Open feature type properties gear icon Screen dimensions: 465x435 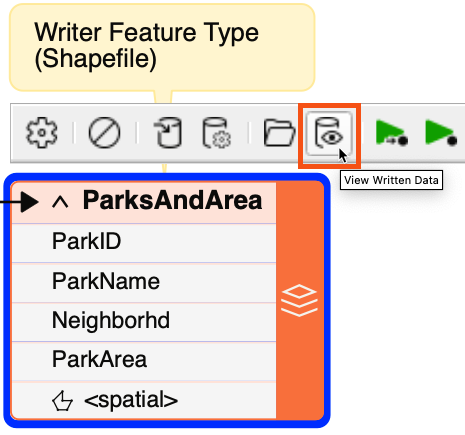coord(42,132)
